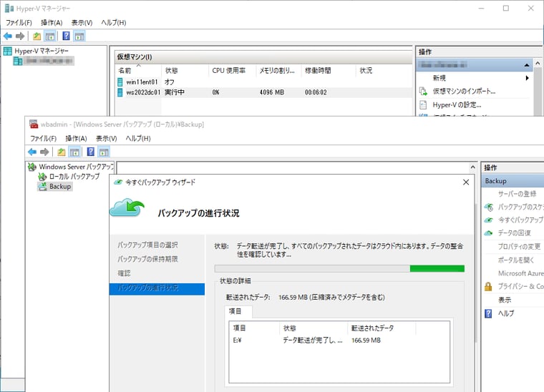Sort by CPU 使用率 column header
This screenshot has height=392, width=544.
(x=232, y=71)
